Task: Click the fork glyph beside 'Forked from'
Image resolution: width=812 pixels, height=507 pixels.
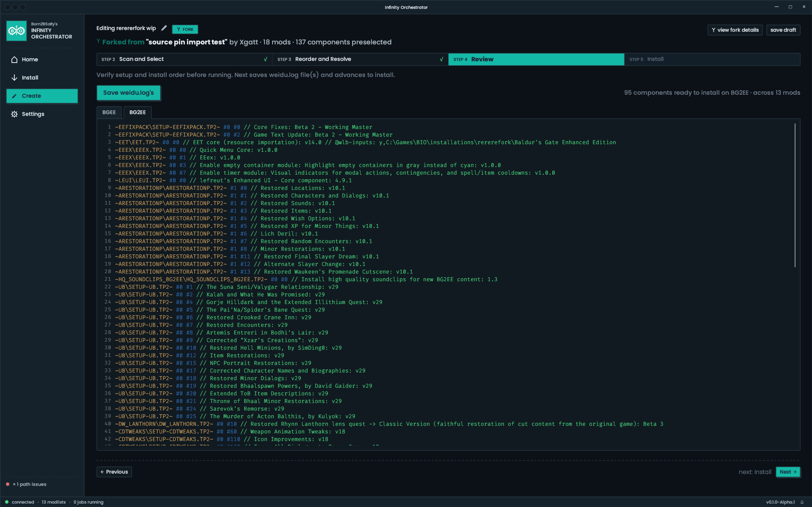Action: [x=99, y=41]
